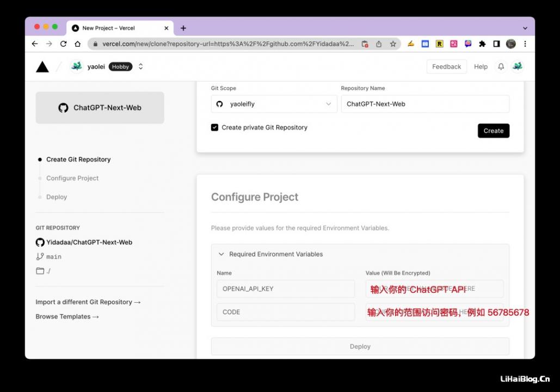Open the Yidadaa/ChatGPT-Next-Web repository link

tap(89, 242)
